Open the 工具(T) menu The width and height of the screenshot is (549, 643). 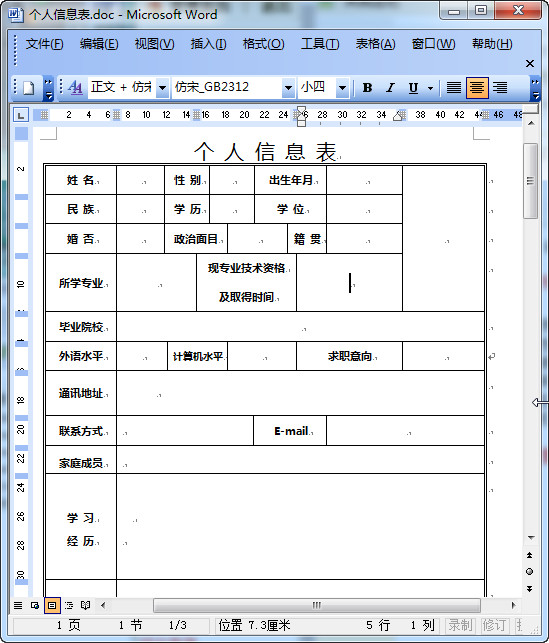tap(320, 44)
